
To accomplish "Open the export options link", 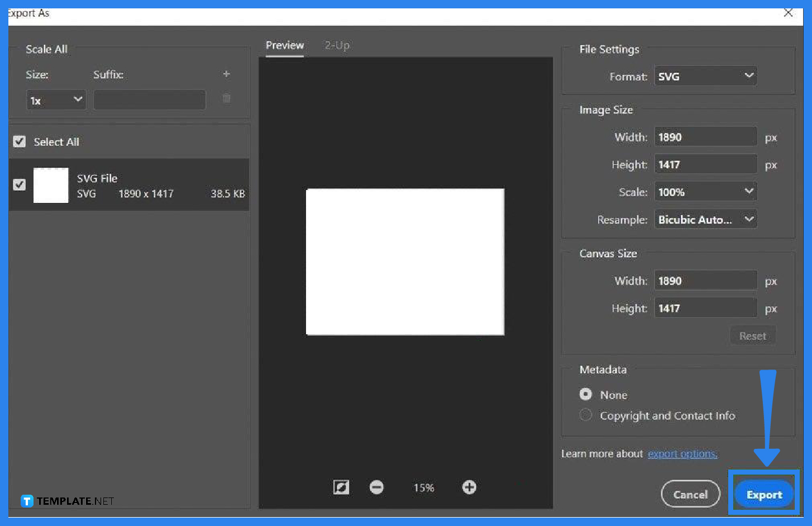I will (682, 453).
